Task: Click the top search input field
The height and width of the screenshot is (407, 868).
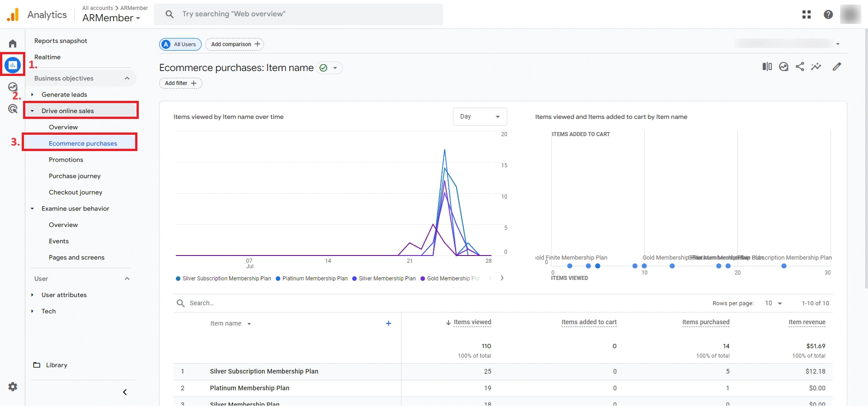Action: point(298,14)
